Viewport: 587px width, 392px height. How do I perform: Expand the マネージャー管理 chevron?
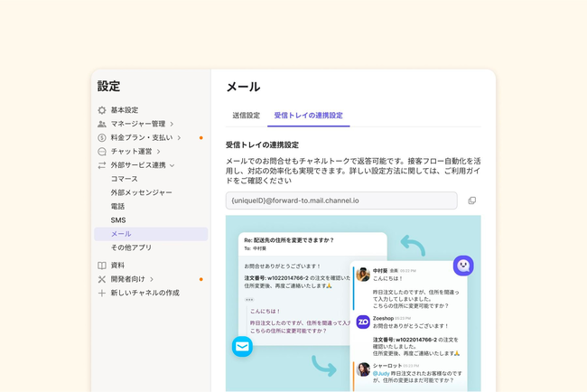(172, 124)
